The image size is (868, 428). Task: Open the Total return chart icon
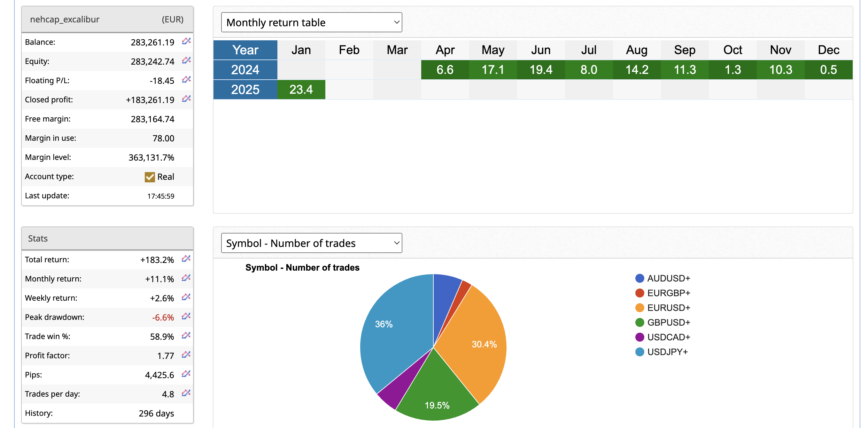click(186, 259)
